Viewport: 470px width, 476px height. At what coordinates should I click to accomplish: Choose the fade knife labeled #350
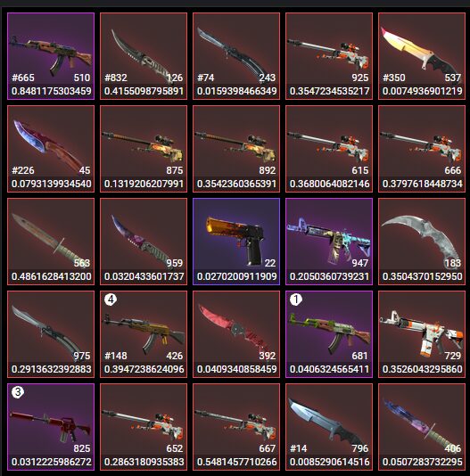click(422, 56)
